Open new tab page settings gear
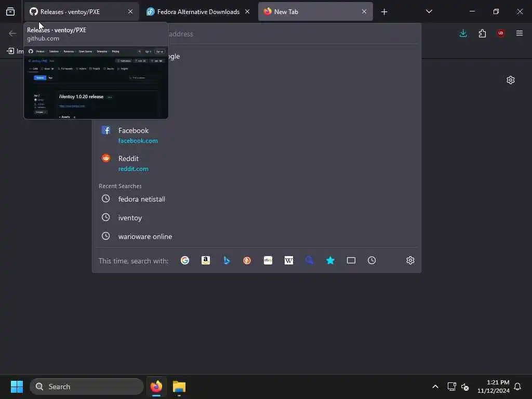 click(x=511, y=80)
